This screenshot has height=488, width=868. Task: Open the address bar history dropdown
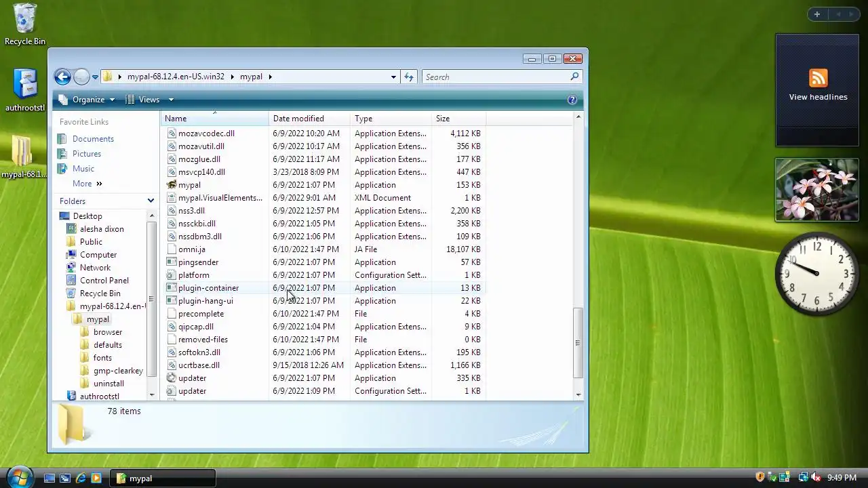pyautogui.click(x=393, y=77)
